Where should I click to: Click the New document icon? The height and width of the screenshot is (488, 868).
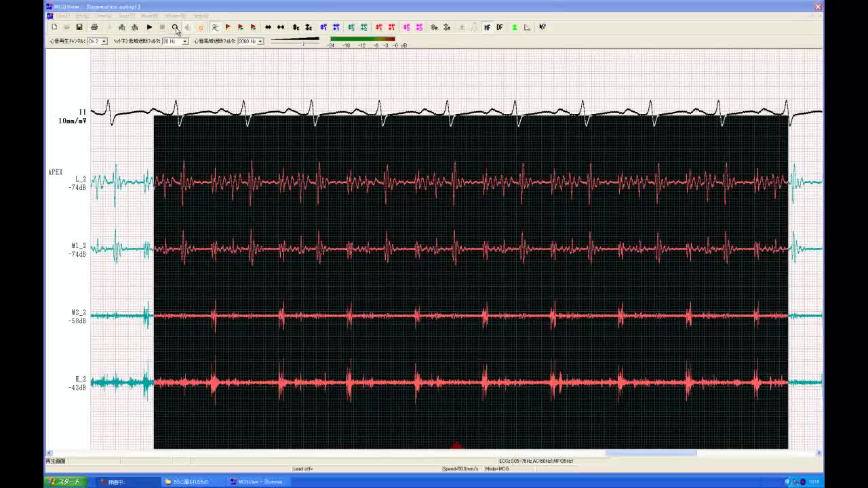coord(54,27)
